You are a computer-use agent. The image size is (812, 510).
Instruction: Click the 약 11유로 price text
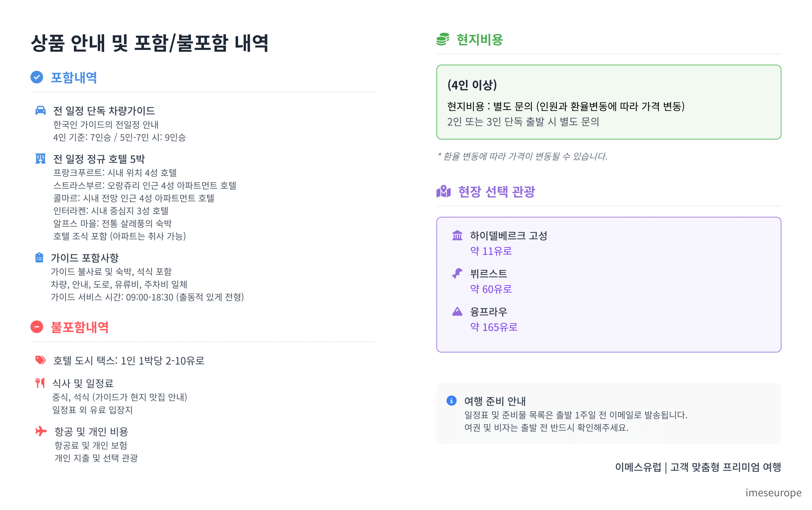(x=491, y=251)
